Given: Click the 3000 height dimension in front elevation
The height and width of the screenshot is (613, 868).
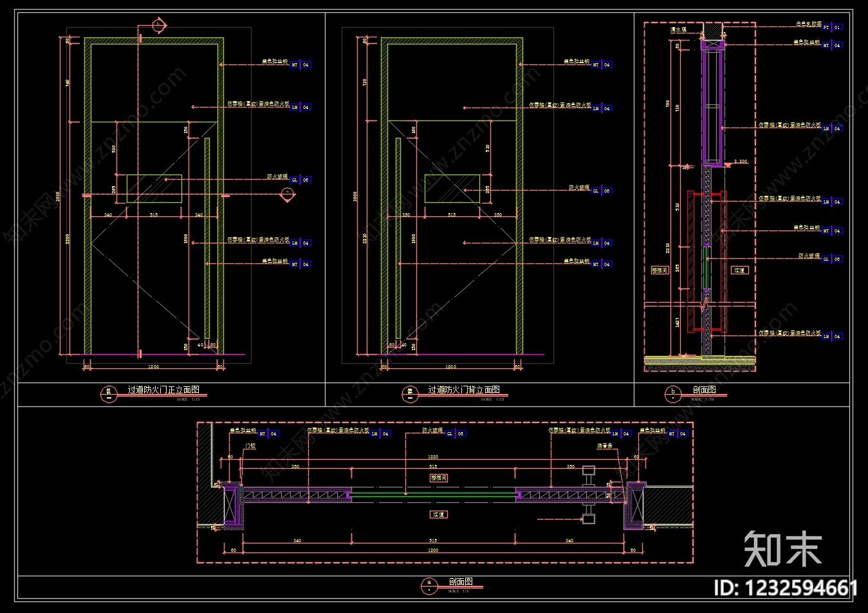Looking at the screenshot, I should (58, 196).
